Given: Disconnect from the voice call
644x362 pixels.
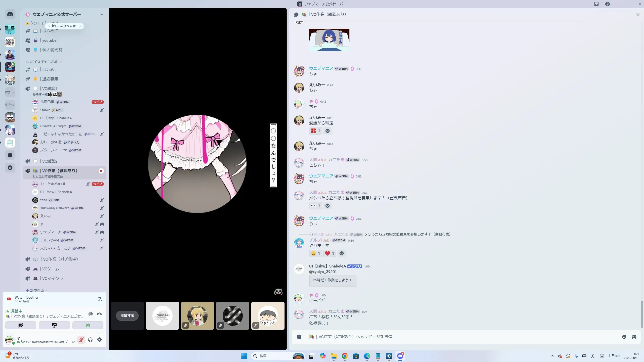Looking at the screenshot, I should 99,314.
